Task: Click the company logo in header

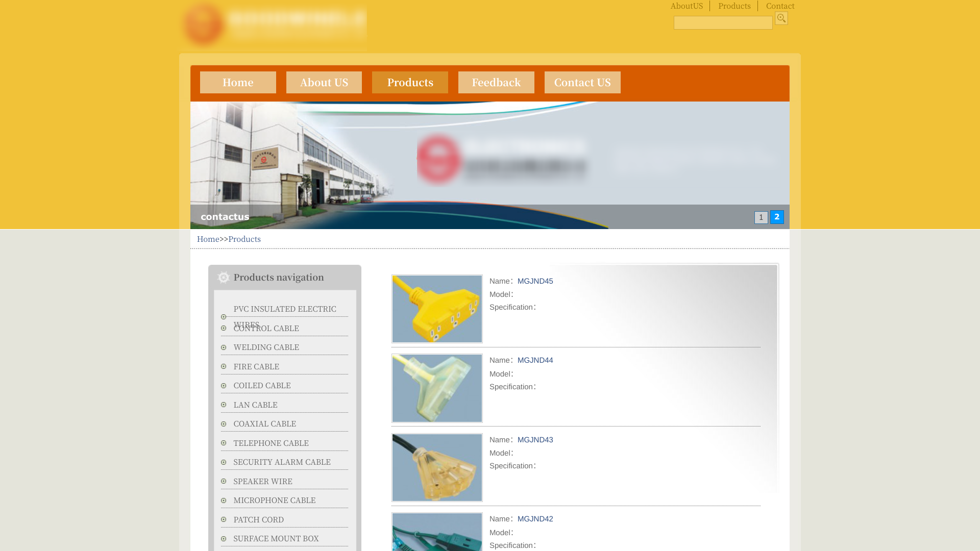Action: tap(273, 25)
